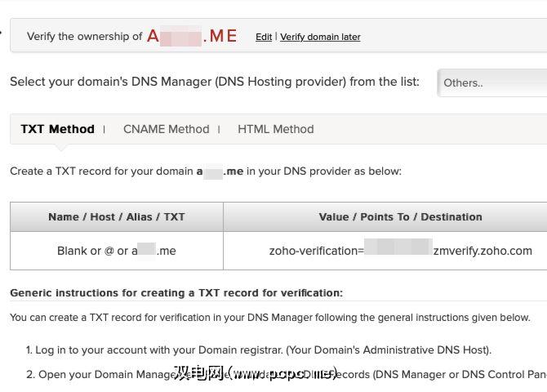Switch to the CNAME Method tab
The width and height of the screenshot is (547, 392).
click(x=166, y=129)
